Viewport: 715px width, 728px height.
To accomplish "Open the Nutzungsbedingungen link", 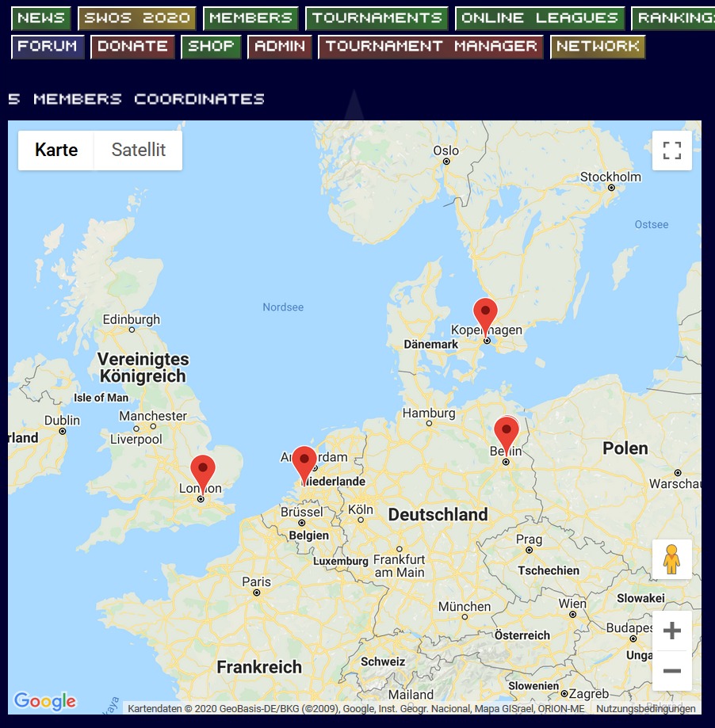I will tap(645, 709).
